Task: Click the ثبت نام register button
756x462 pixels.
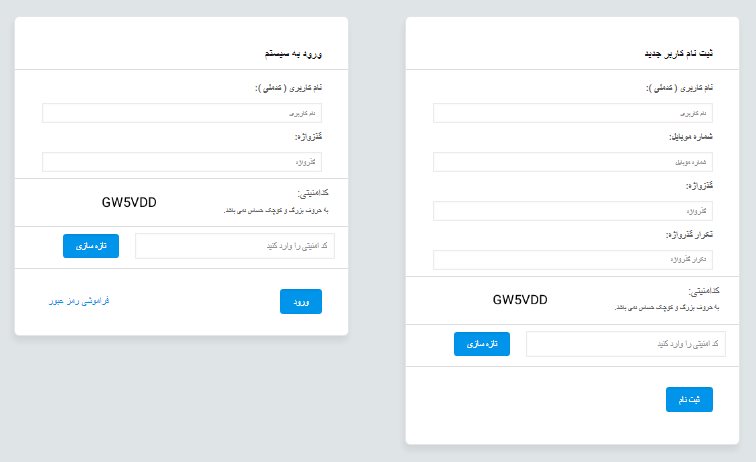Action: pyautogui.click(x=689, y=399)
